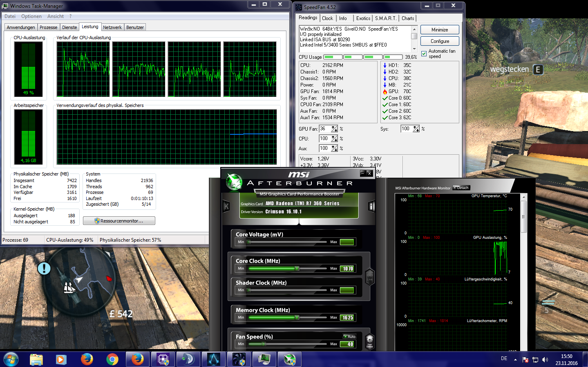This screenshot has height=367, width=588.
Task: Click the Core Clock value field 1070
Action: tap(347, 269)
